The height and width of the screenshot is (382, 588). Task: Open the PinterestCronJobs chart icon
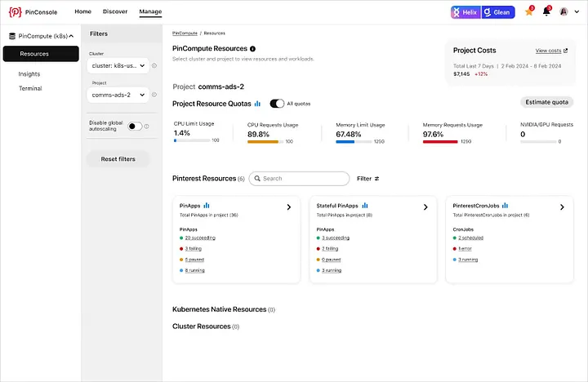[x=506, y=206]
